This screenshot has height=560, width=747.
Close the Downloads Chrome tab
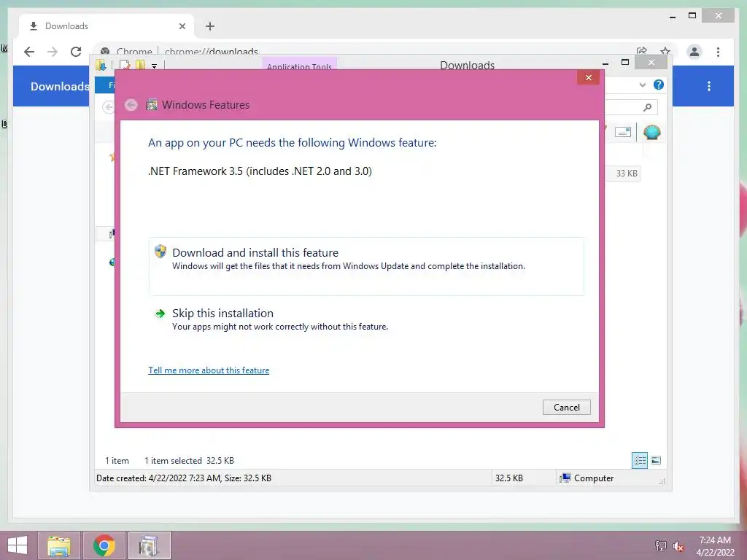[x=182, y=26]
